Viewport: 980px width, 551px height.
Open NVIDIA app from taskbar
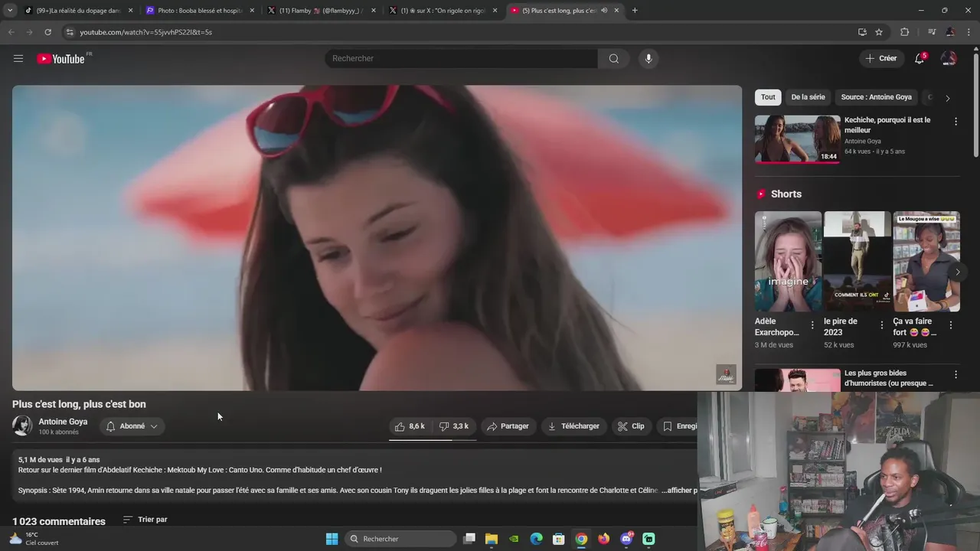pyautogui.click(x=514, y=539)
